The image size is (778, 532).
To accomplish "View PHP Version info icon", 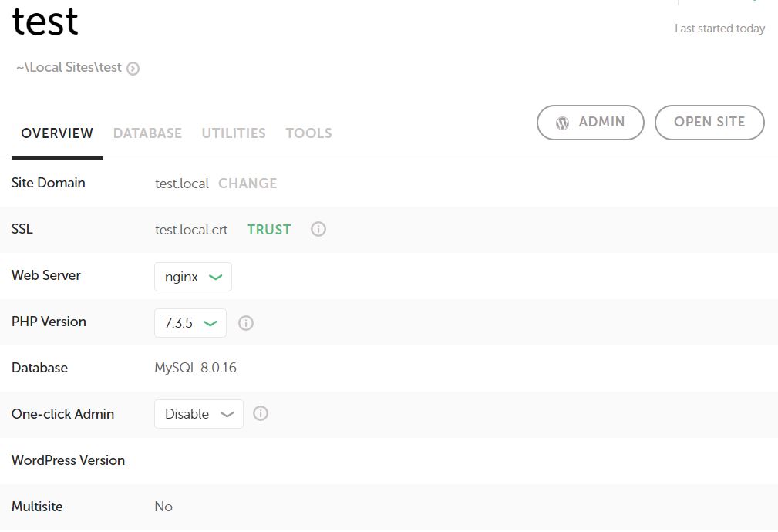I will (246, 323).
